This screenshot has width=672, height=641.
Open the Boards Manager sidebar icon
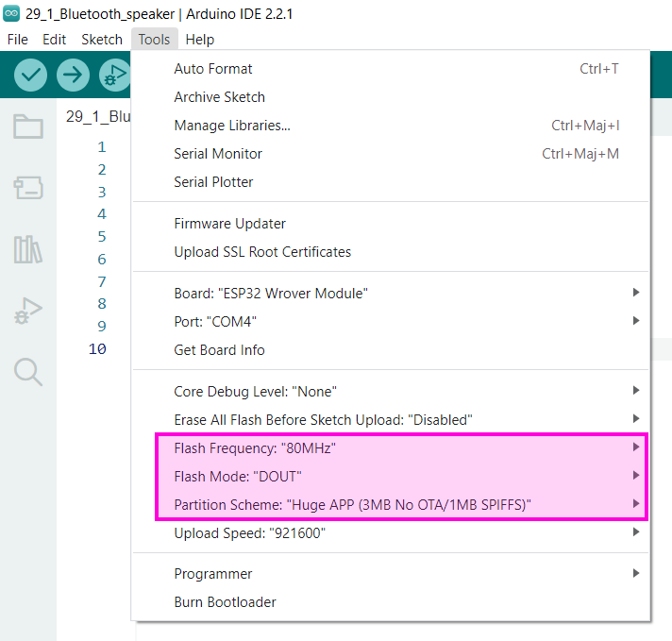click(x=28, y=187)
